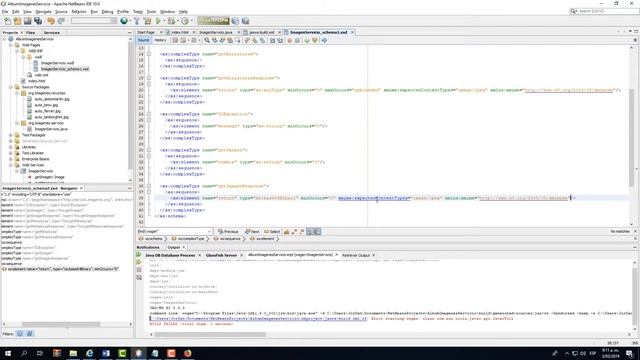Expand Enterprise Beans node
640x360 pixels.
point(11,159)
